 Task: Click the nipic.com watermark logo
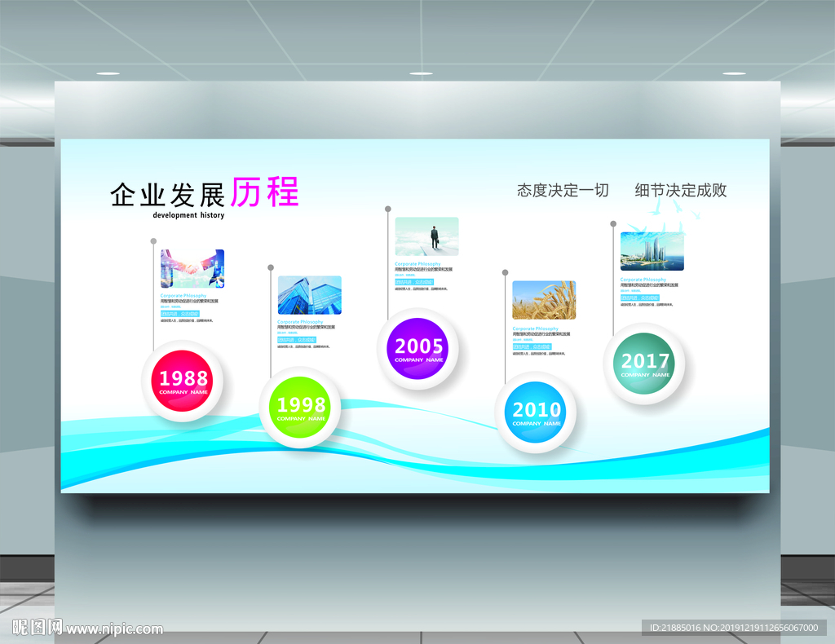click(87, 628)
